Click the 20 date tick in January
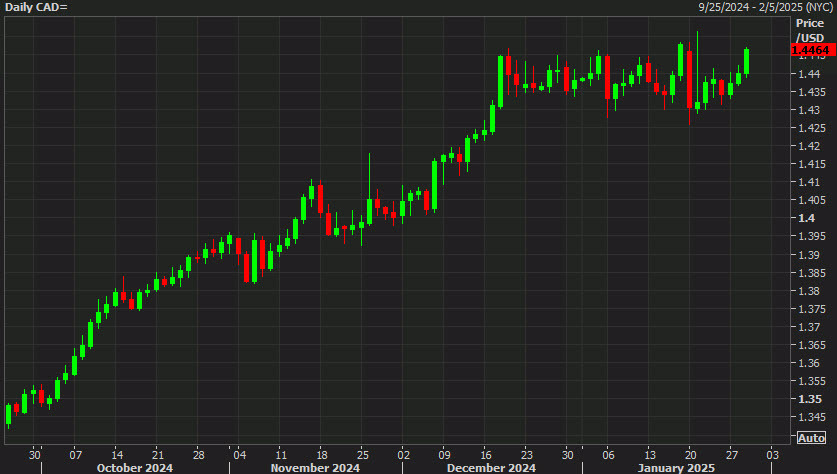 691,455
